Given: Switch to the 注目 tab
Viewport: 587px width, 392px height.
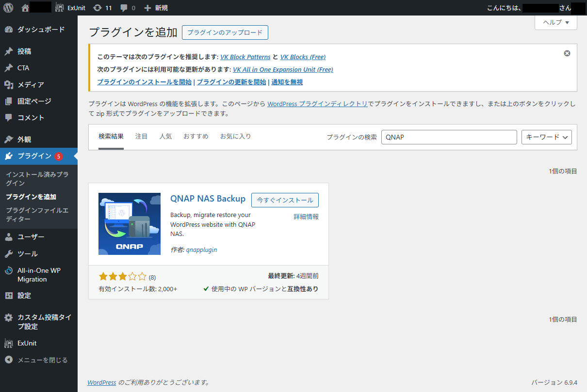Looking at the screenshot, I should [x=141, y=137].
